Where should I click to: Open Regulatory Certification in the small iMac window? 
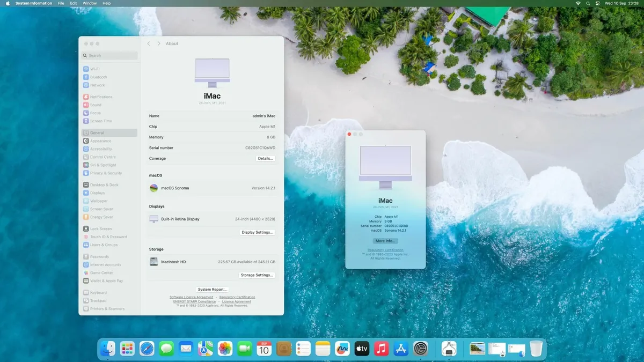tap(385, 250)
